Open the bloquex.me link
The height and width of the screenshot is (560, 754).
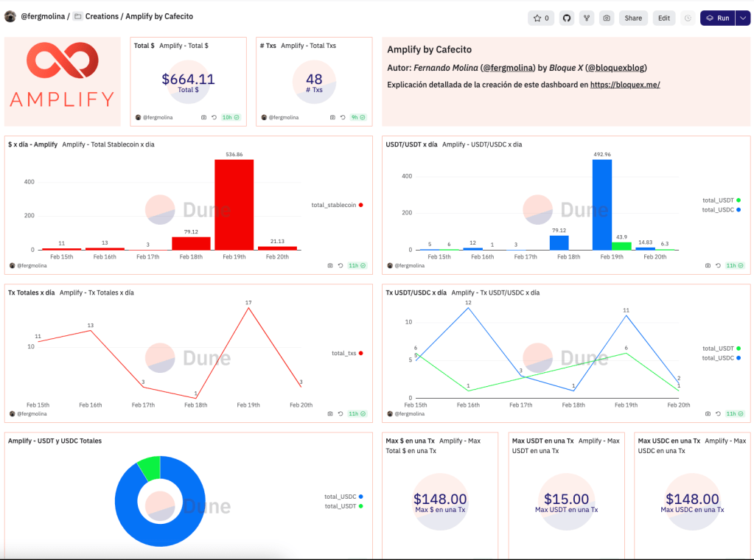[625, 85]
